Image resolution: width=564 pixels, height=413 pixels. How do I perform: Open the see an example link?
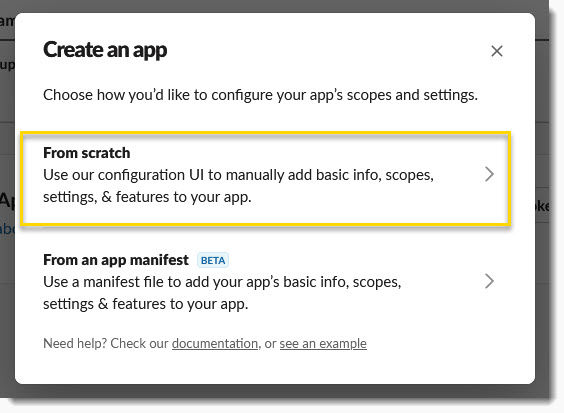tap(323, 343)
